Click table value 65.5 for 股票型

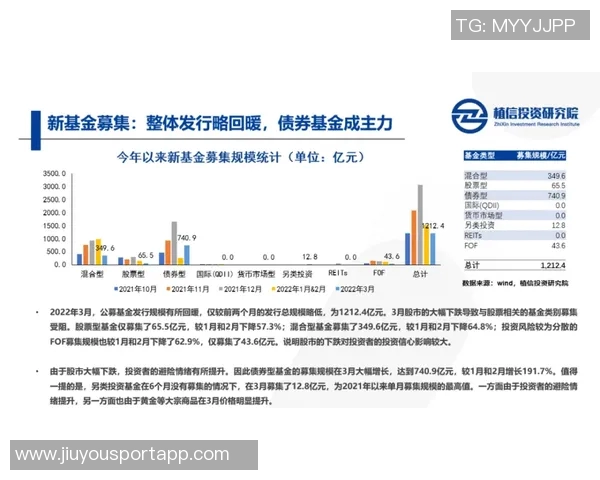pos(558,186)
